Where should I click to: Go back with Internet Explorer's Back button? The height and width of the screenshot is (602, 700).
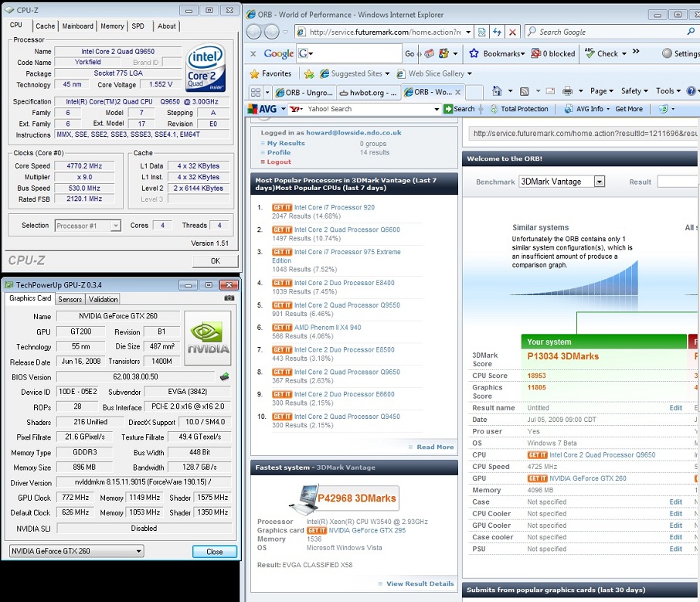click(x=254, y=32)
